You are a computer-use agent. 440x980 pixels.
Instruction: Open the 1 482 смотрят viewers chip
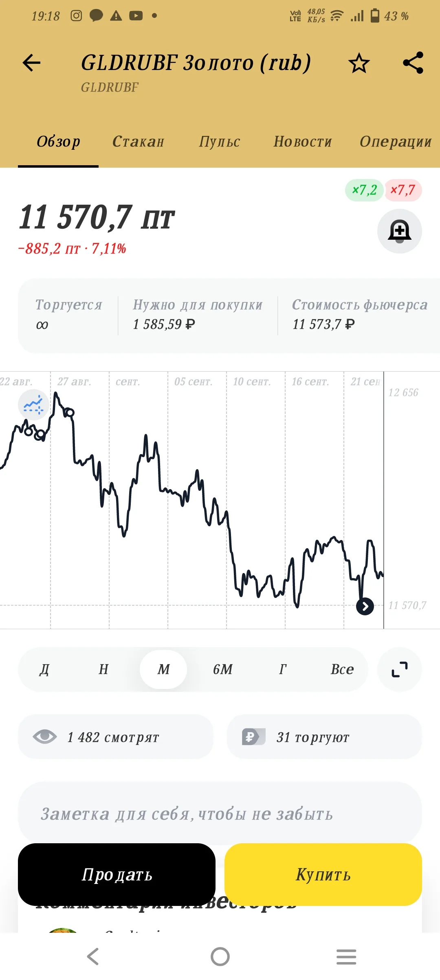pos(116,737)
